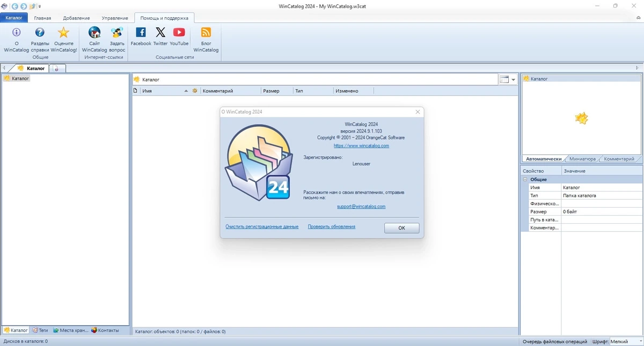Click the star flag column header icon
Viewport: 644px width, 346px height.
click(195, 91)
